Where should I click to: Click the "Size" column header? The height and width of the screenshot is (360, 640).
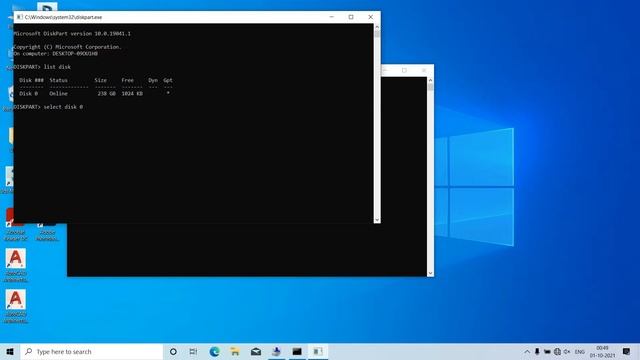tap(100, 80)
